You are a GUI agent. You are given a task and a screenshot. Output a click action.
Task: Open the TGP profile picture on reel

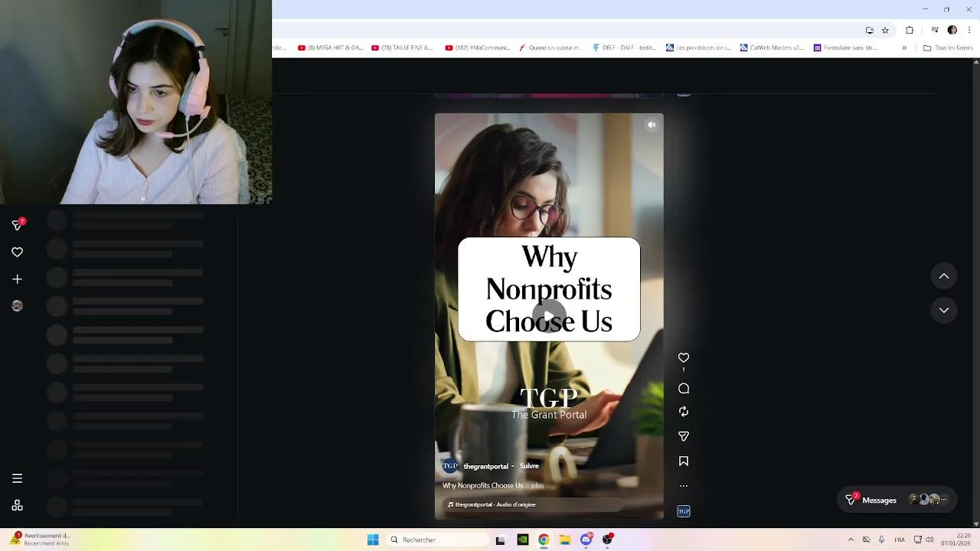click(x=450, y=466)
